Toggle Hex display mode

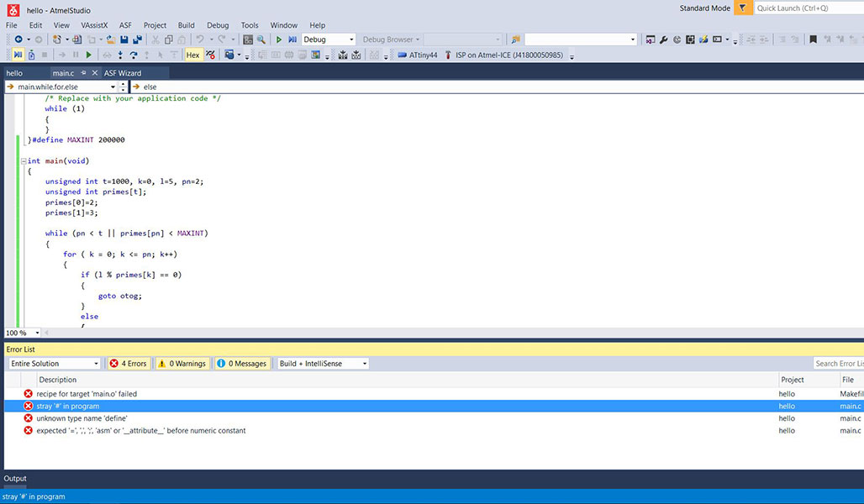[x=192, y=55]
